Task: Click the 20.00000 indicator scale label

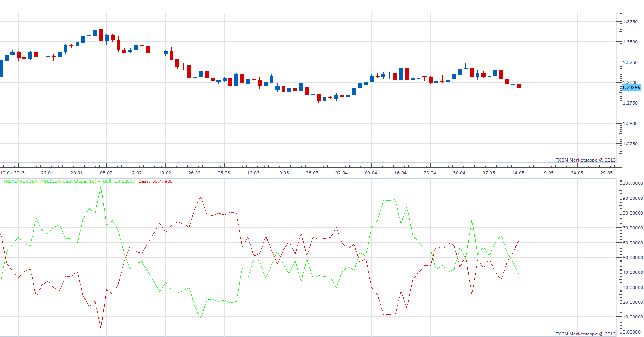Action: pos(633,302)
